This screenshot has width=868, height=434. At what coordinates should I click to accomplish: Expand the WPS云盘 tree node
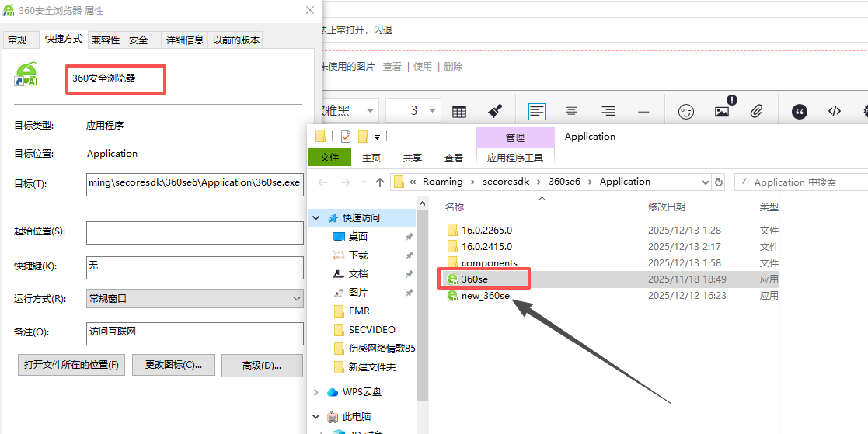click(x=316, y=392)
